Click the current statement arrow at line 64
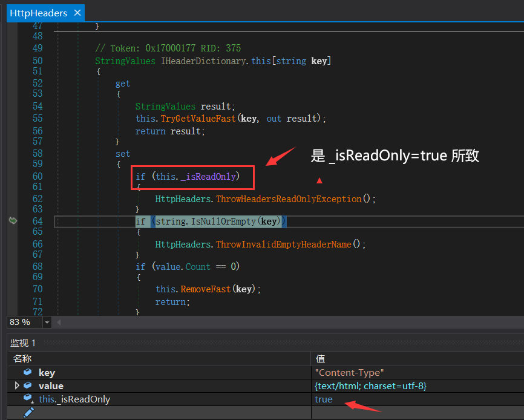This screenshot has width=524, height=420. 13,221
